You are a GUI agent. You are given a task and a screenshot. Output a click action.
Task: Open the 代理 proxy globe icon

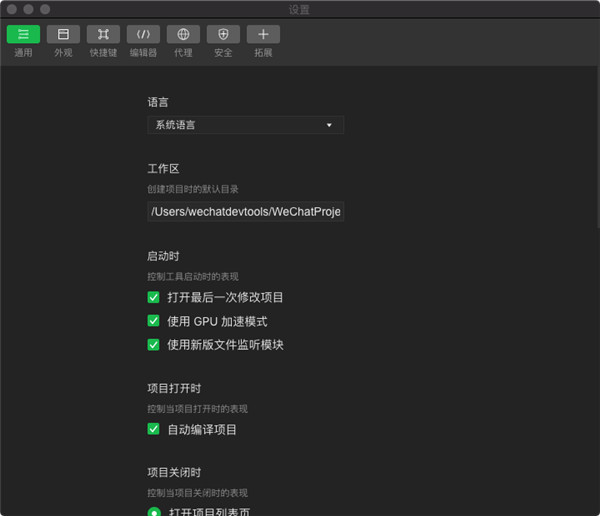(183, 34)
